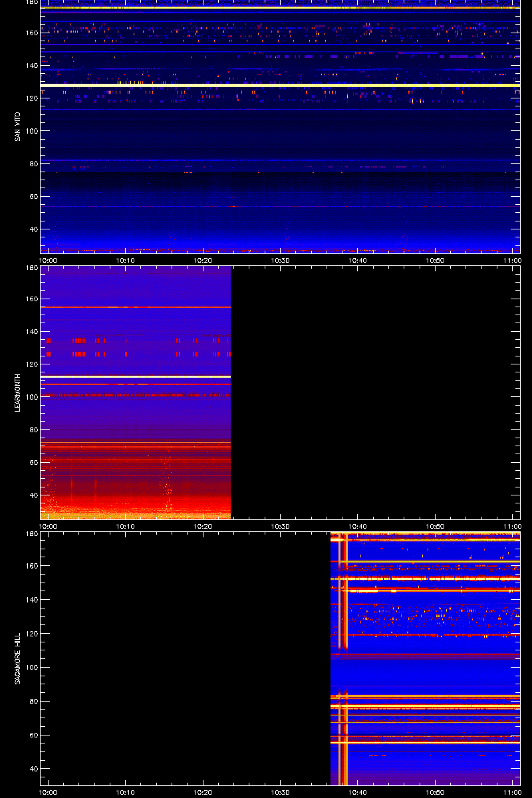Click 10:00 tick under Sagamore Hill panel

[48, 792]
